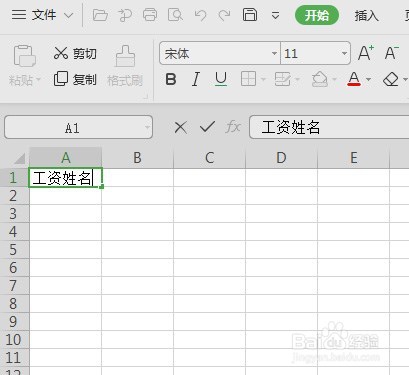The image size is (409, 375).
Task: Click the select-all corner triangle
Action: 19,159
